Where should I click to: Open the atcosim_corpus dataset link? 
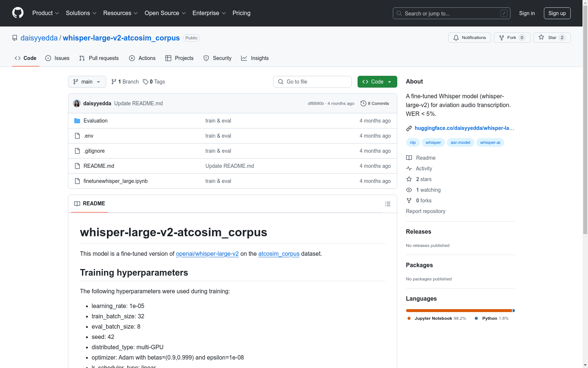coord(279,254)
